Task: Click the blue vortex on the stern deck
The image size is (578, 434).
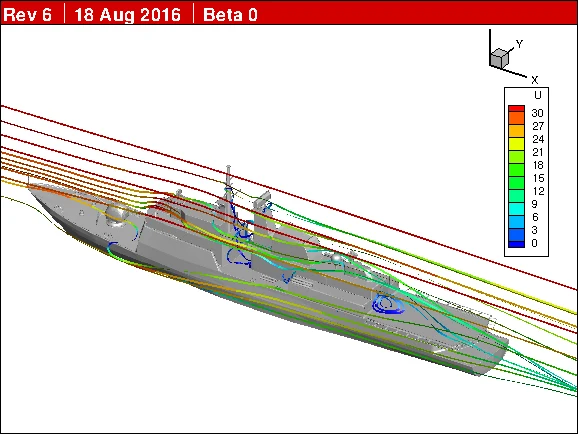Action: (x=388, y=305)
